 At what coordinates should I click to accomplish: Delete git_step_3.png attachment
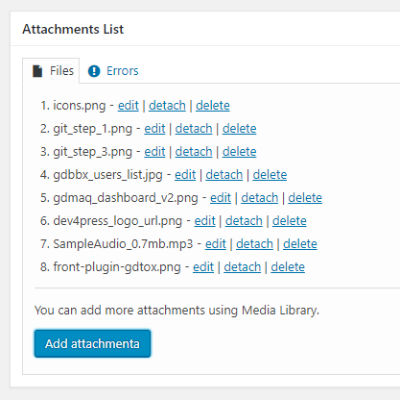click(239, 152)
